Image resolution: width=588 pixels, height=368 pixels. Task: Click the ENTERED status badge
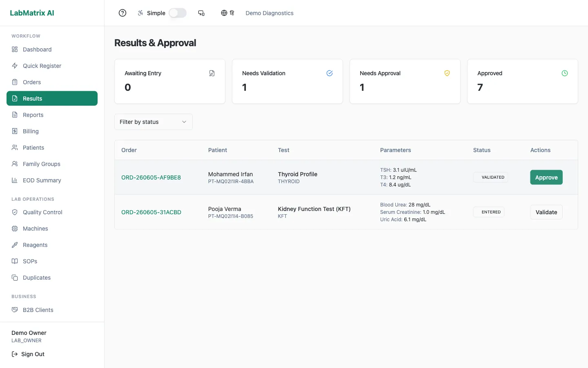coord(489,212)
